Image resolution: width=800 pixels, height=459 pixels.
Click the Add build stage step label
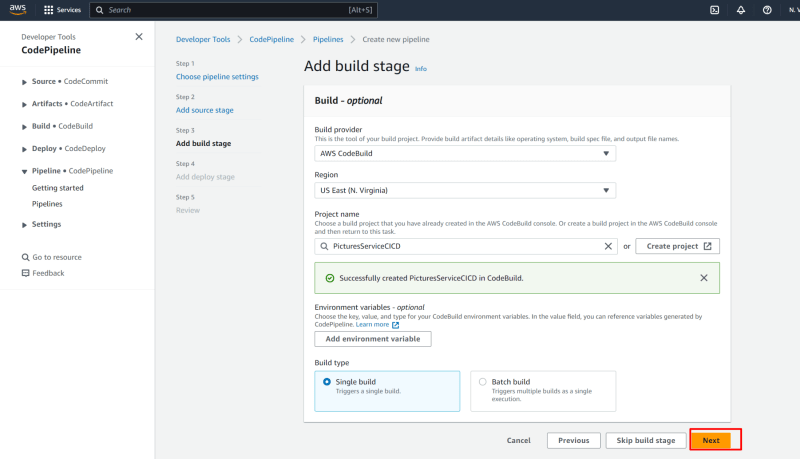204,143
